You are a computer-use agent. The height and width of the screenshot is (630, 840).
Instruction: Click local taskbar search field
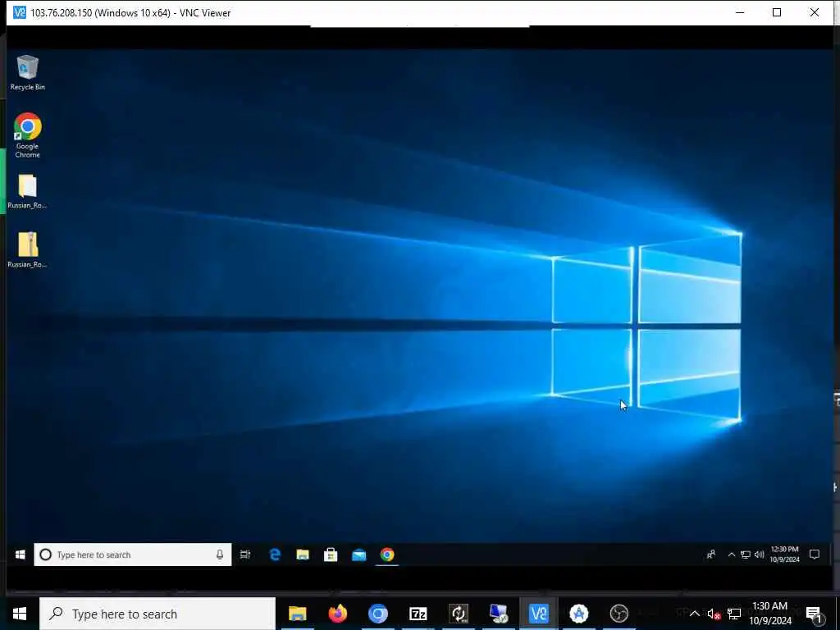(x=157, y=614)
